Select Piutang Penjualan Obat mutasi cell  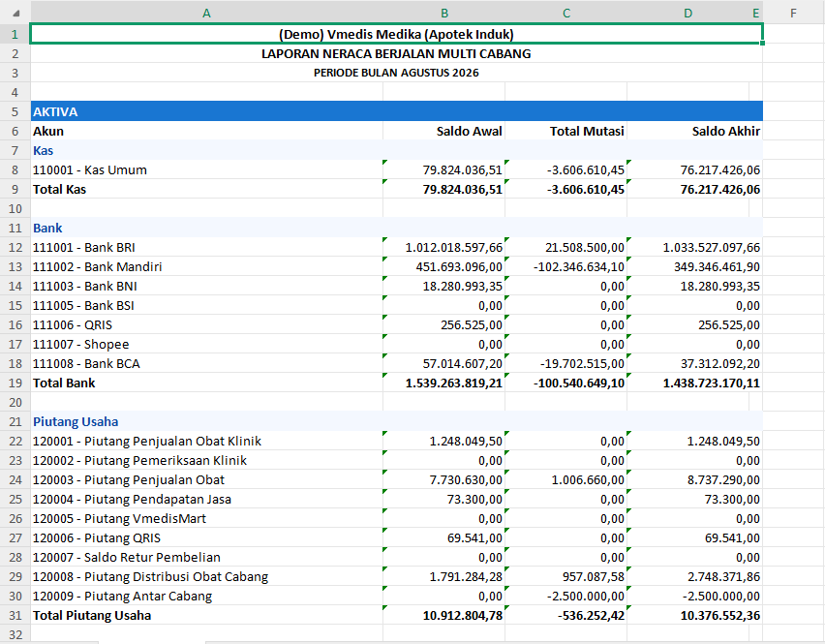pos(566,479)
